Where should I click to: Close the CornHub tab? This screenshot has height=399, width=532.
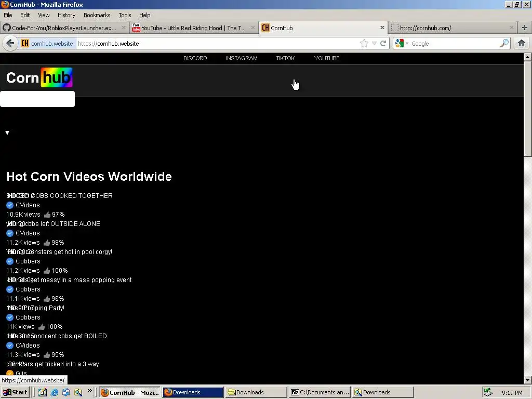point(382,28)
